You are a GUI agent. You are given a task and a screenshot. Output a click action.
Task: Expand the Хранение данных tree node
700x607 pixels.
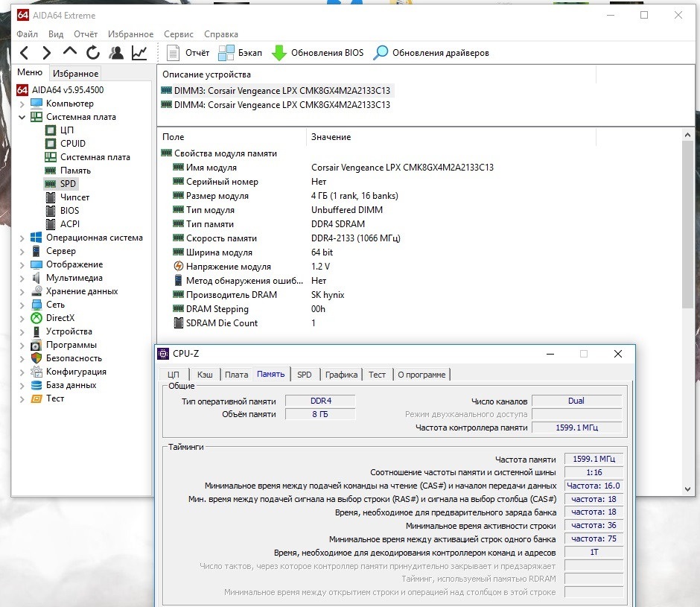click(x=22, y=292)
